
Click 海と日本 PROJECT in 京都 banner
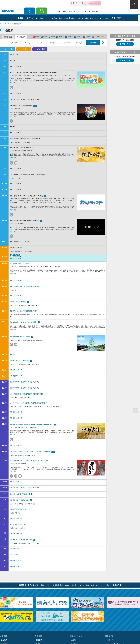click(52, 603)
